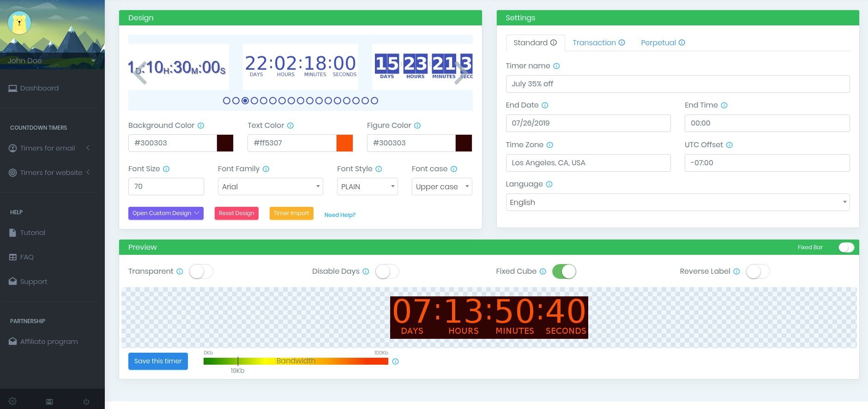
Task: Click the power logout icon
Action: click(x=86, y=402)
